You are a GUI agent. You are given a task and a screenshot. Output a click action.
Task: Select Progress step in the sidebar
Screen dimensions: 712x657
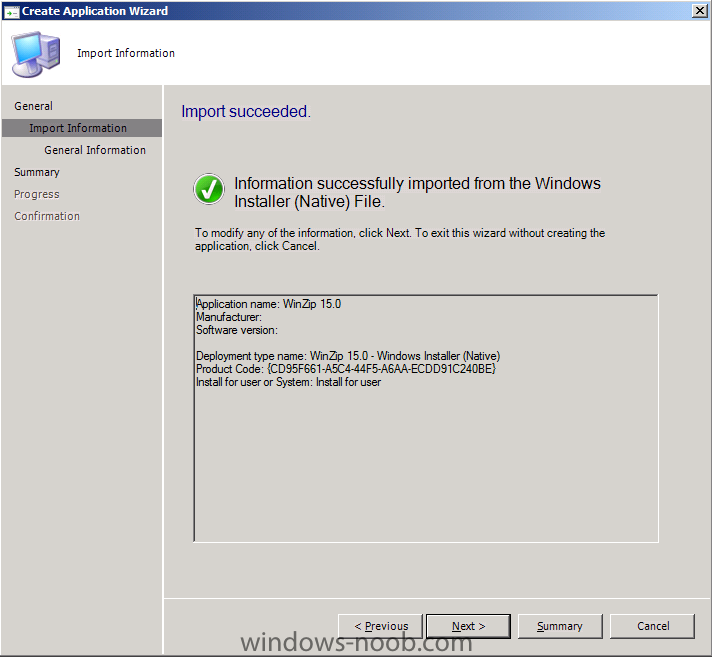tap(37, 194)
